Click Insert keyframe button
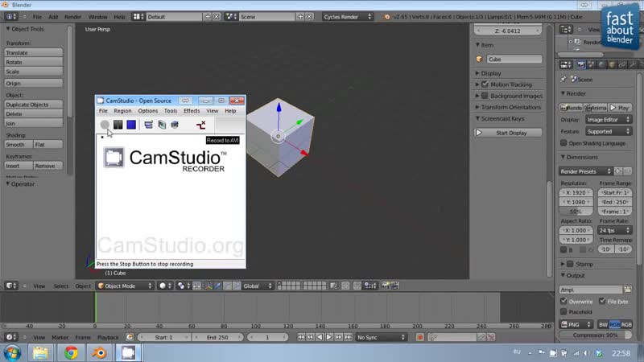This screenshot has width=644, height=362. point(19,166)
